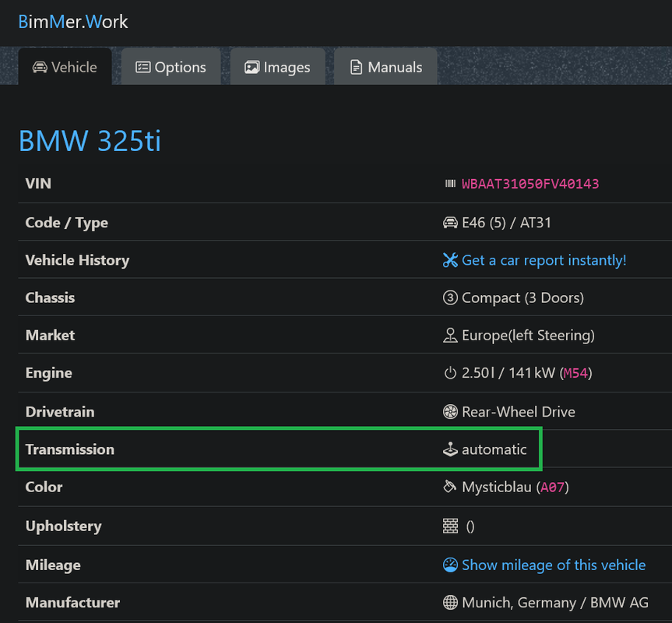The height and width of the screenshot is (623, 672).
Task: Click the car icon in Vehicle tab
Action: coord(40,67)
